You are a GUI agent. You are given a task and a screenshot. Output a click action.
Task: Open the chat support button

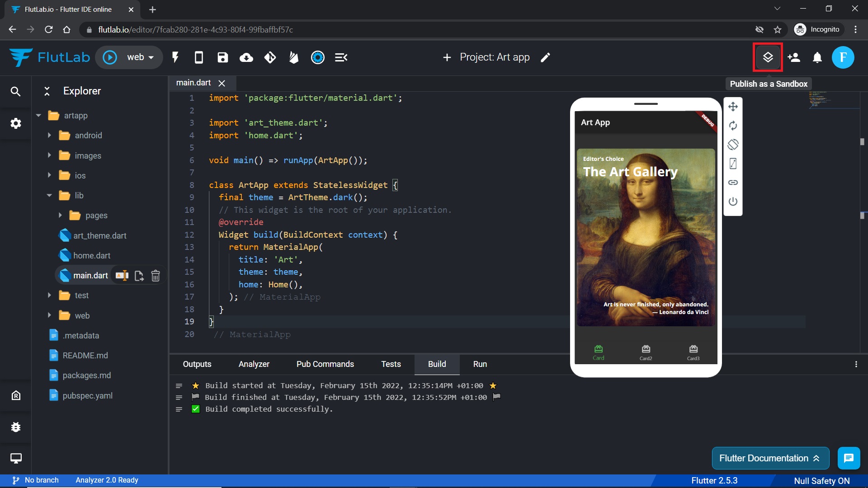tap(849, 458)
